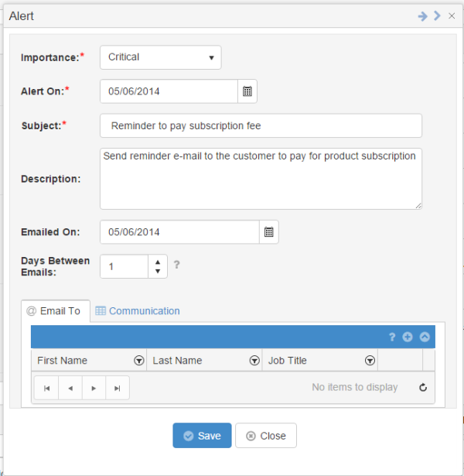464x476 pixels.
Task: Select the Email To tab
Action: pos(56,311)
